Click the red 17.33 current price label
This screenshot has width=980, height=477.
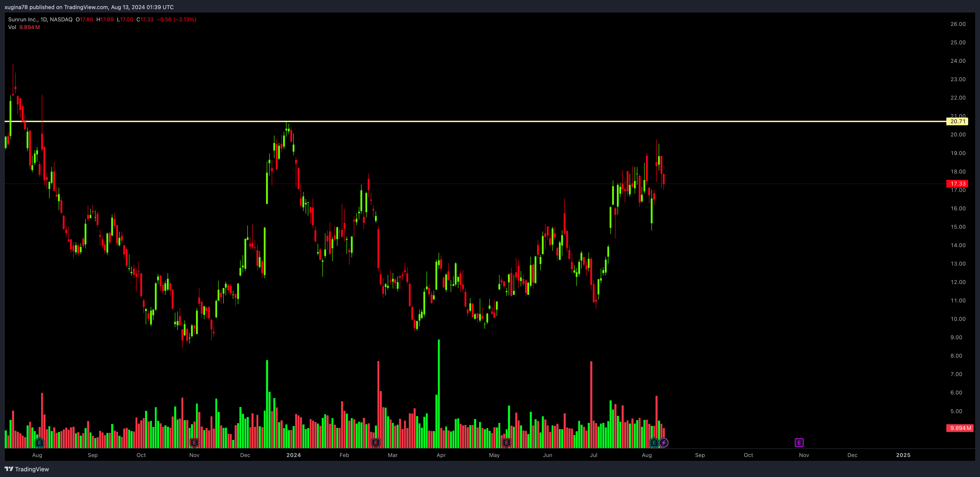pyautogui.click(x=957, y=184)
